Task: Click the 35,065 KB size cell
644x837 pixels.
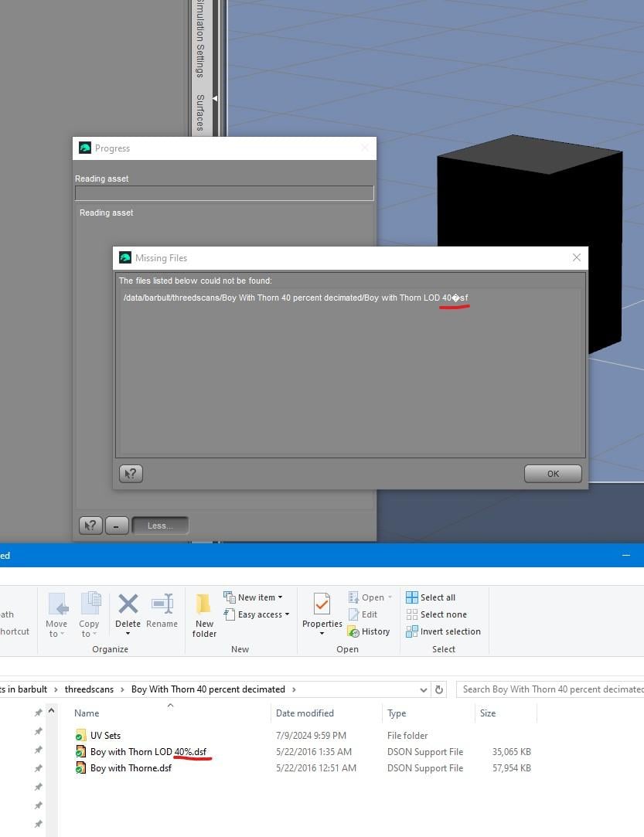Action: click(x=511, y=751)
